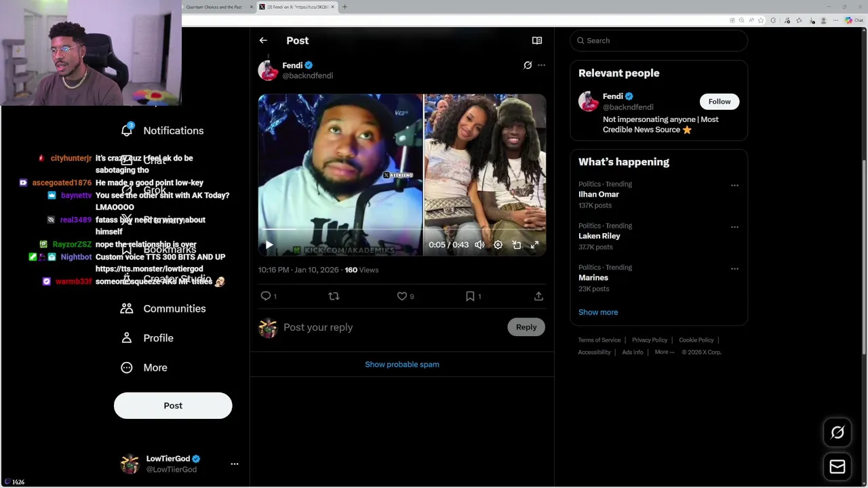868x488 pixels.
Task: Open more options for Marines trend
Action: pos(734,269)
